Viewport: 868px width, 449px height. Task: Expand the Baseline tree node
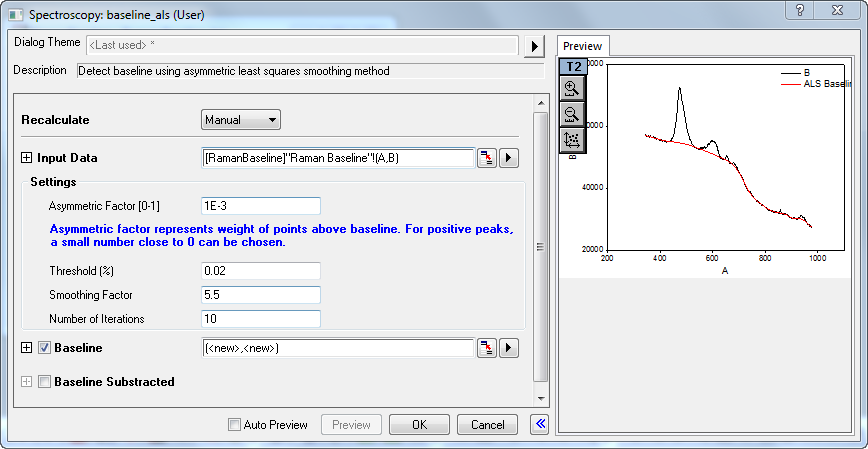tap(26, 348)
